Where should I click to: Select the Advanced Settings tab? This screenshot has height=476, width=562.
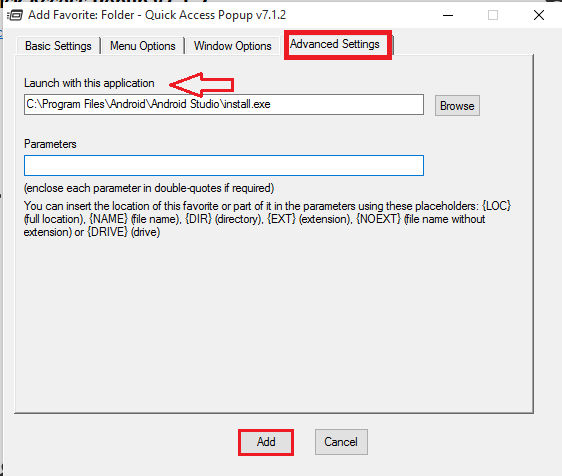335,44
